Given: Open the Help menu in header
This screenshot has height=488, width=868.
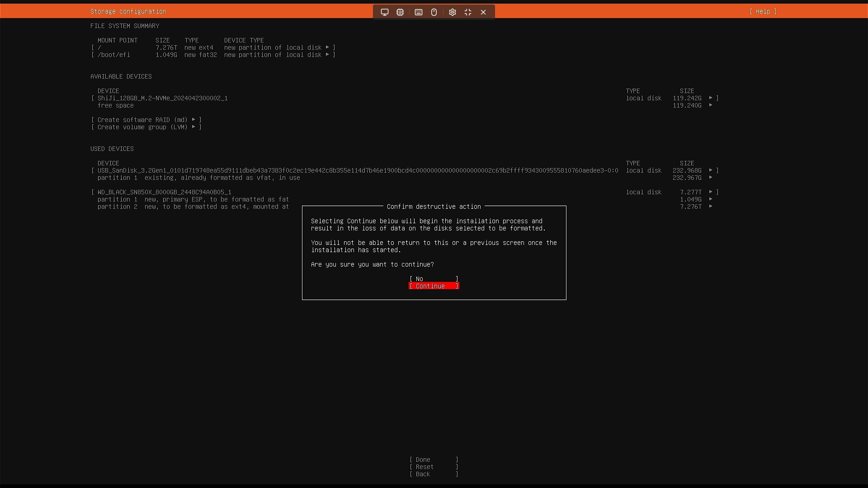Looking at the screenshot, I should click(763, 11).
